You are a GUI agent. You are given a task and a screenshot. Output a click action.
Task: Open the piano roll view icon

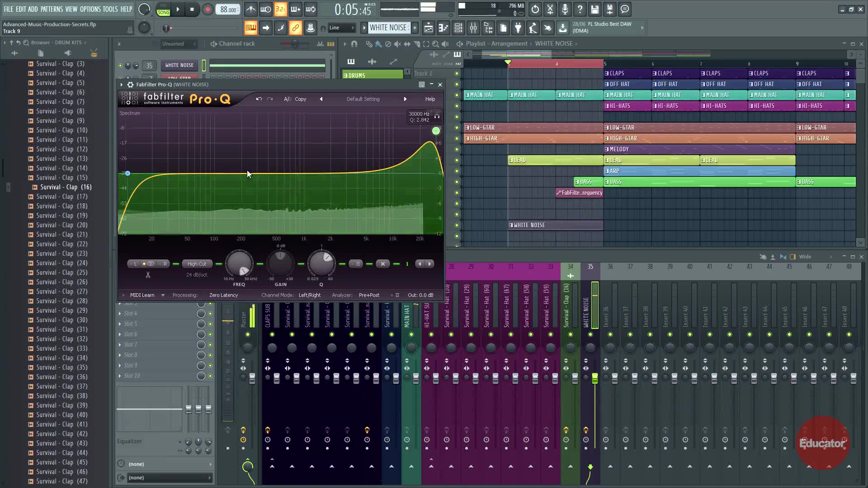tap(443, 28)
